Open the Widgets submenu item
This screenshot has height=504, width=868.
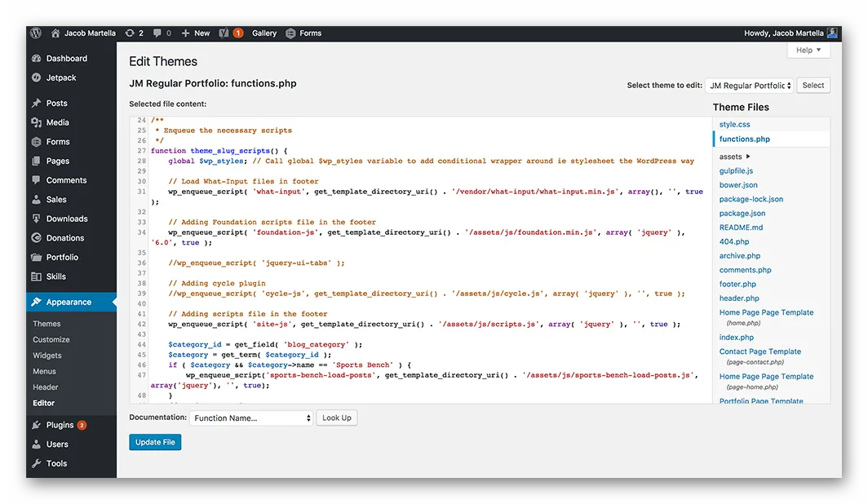click(x=47, y=356)
